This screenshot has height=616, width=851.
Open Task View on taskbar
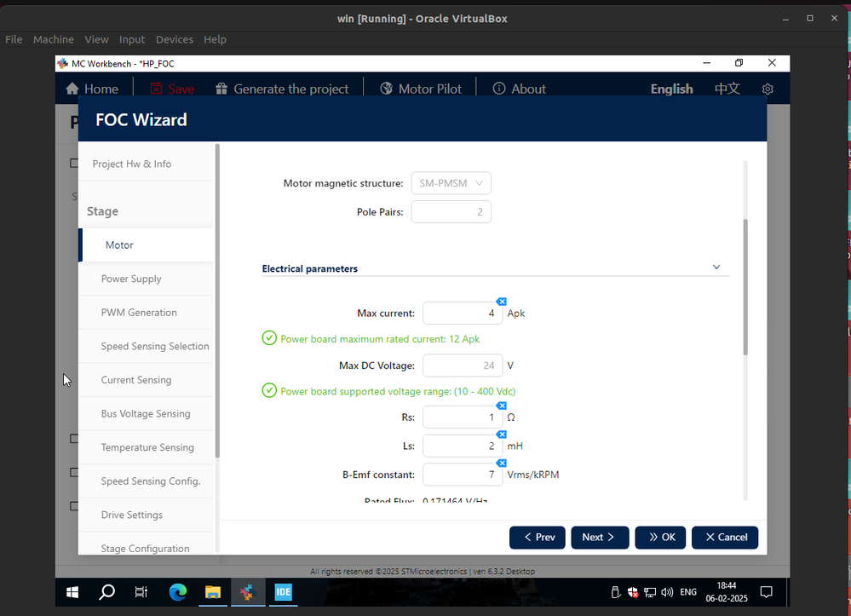click(141, 592)
